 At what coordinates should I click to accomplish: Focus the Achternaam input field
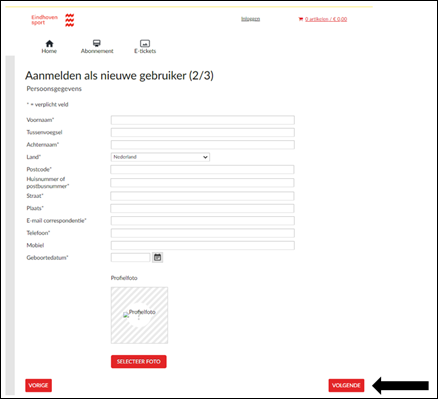203,145
